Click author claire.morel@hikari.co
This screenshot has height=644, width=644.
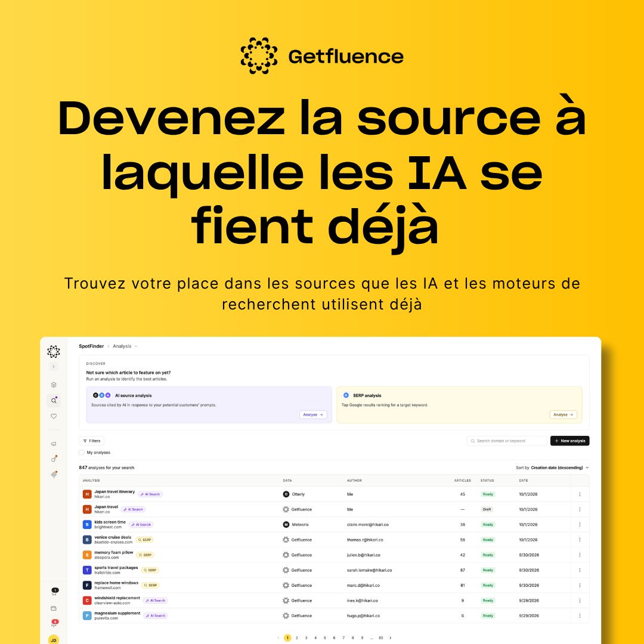[367, 525]
